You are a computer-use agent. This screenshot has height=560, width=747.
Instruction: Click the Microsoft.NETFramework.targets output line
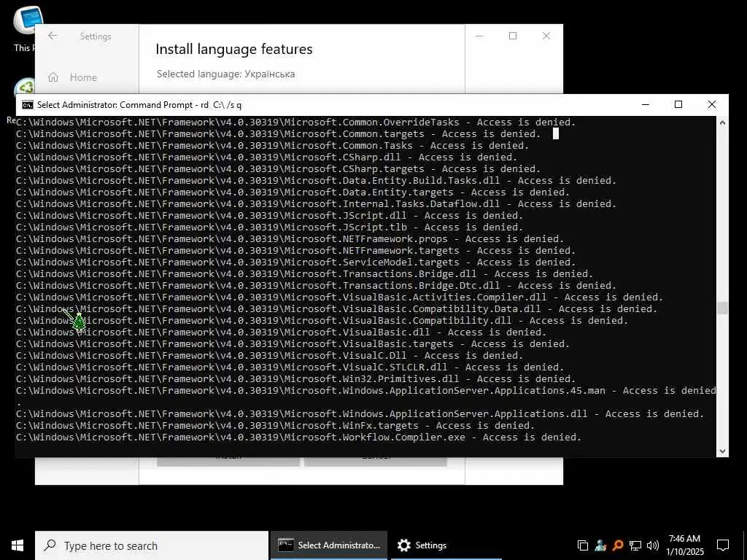point(296,251)
